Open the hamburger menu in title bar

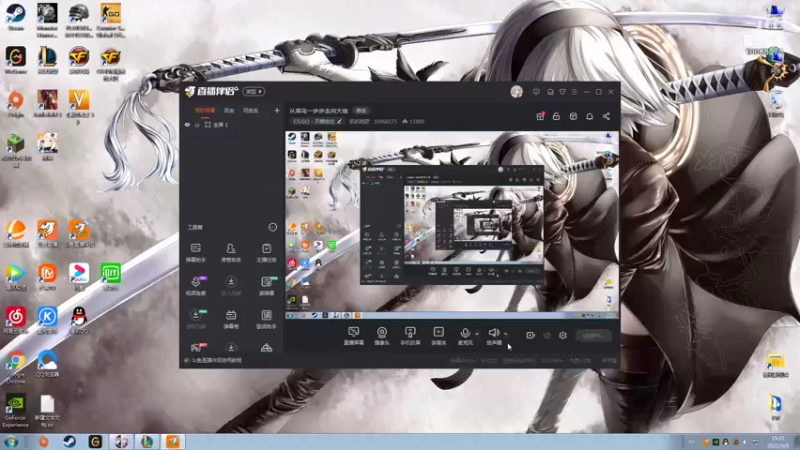coord(574,92)
